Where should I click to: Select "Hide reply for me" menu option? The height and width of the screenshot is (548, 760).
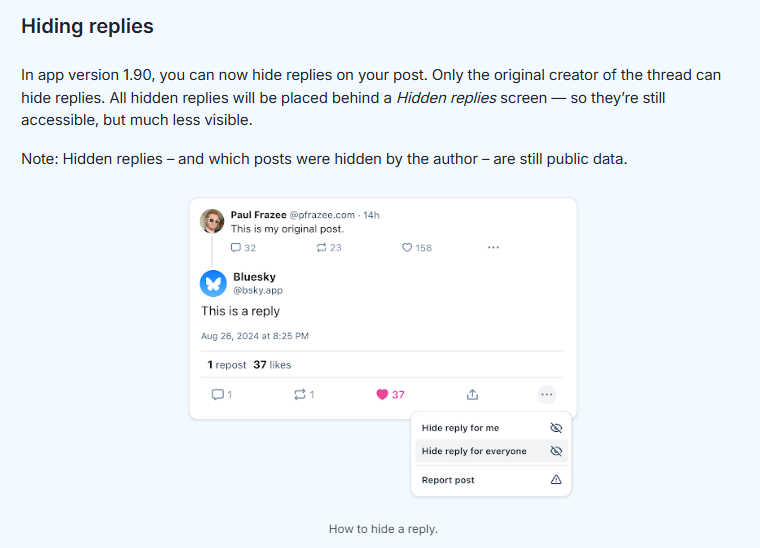pos(460,428)
